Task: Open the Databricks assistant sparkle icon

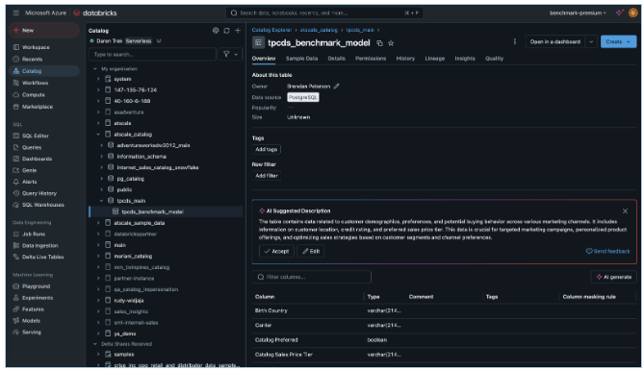Action: click(619, 13)
